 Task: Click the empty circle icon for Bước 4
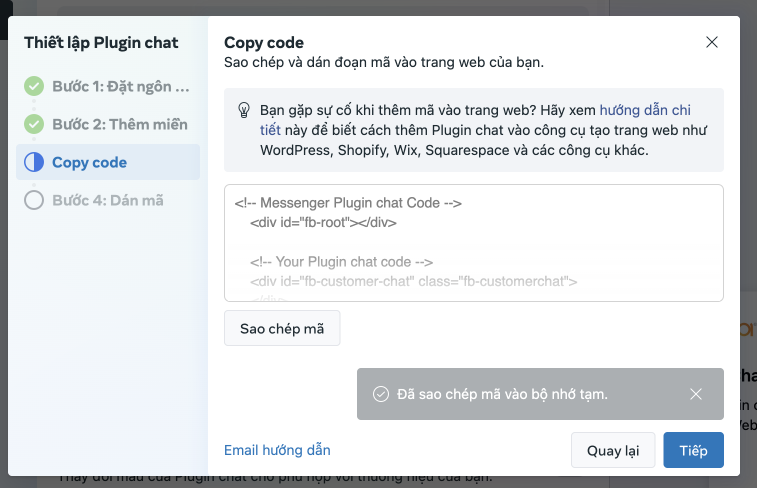point(34,200)
